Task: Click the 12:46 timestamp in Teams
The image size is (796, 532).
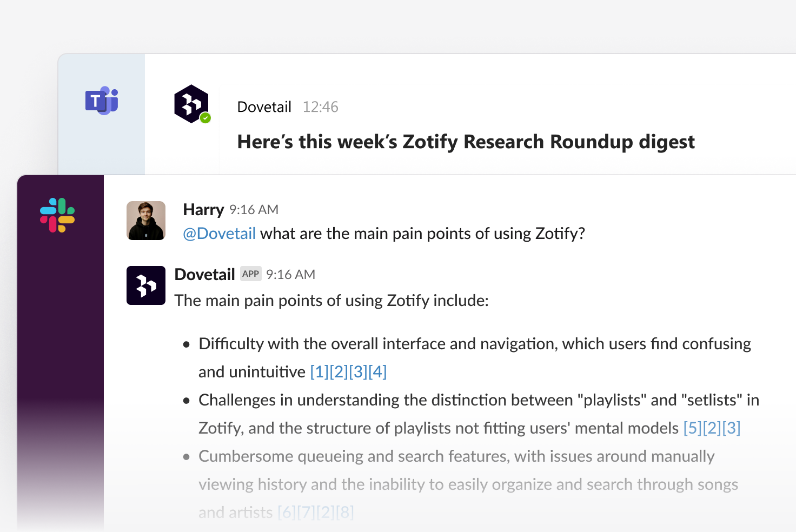Action: click(x=320, y=107)
